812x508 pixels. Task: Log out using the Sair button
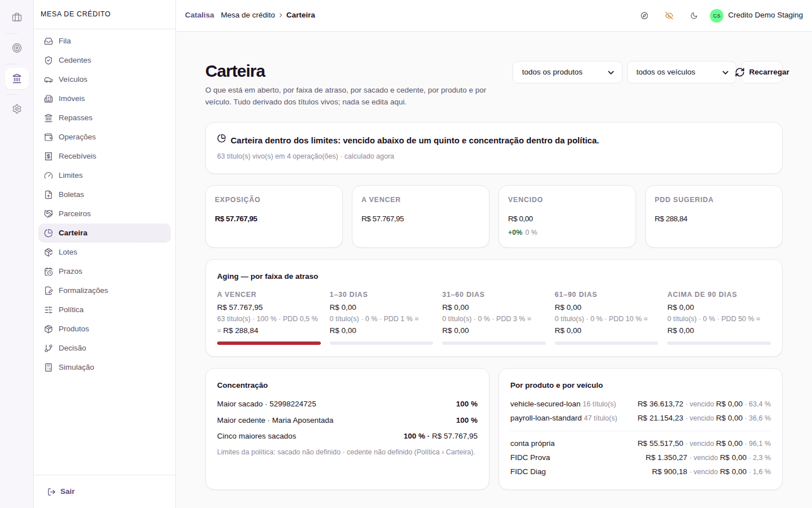click(61, 492)
